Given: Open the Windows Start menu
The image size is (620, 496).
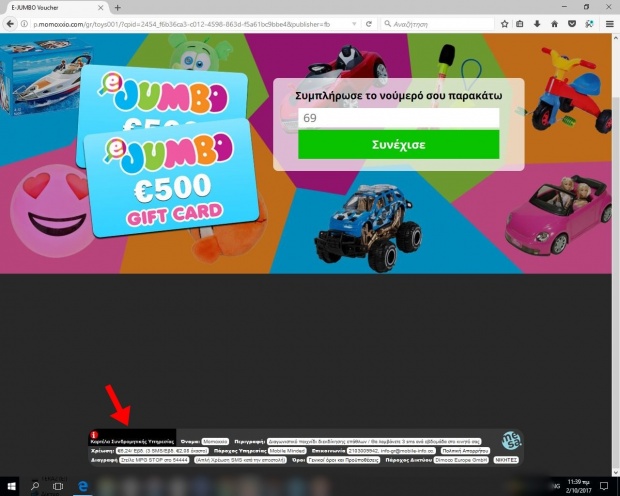Looking at the screenshot, I should point(12,485).
